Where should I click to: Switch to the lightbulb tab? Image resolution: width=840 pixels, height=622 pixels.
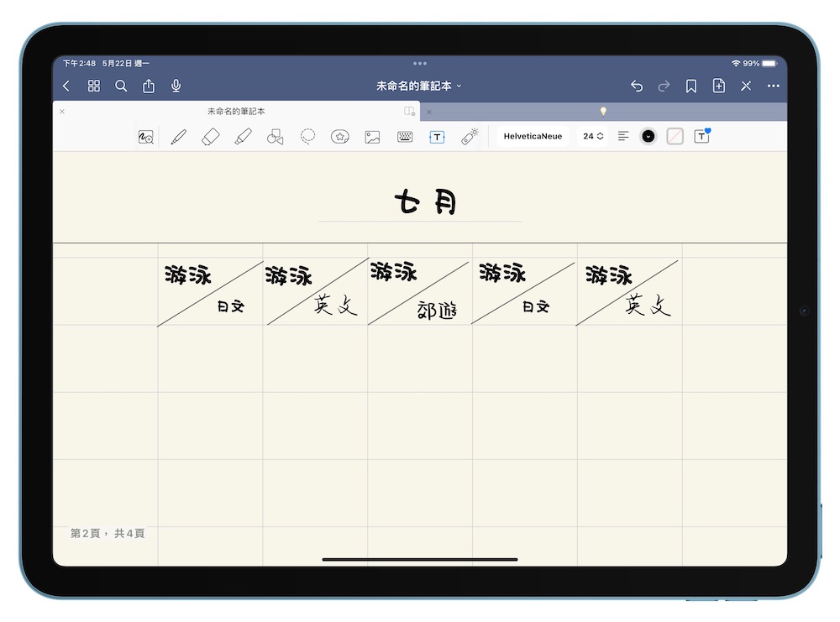pyautogui.click(x=603, y=112)
